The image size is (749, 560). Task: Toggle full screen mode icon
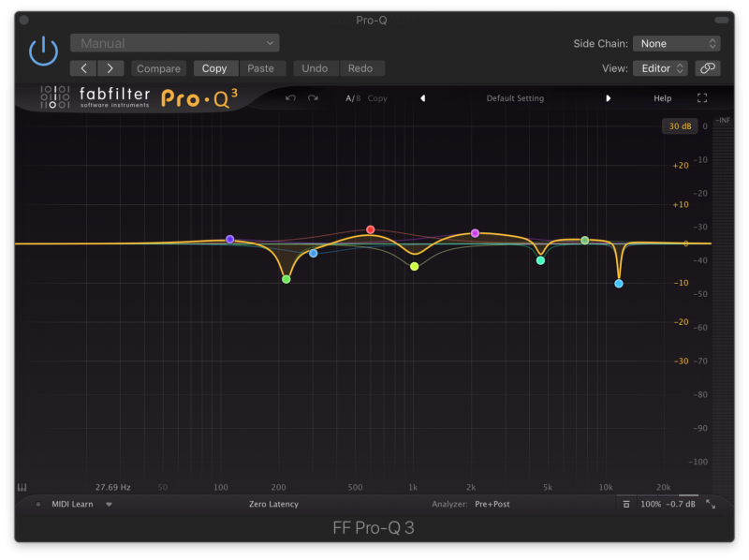point(701,98)
